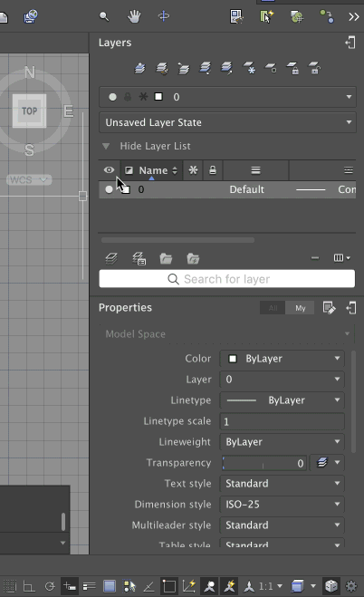Click the Layer Match icon
The height and width of the screenshot is (597, 364).
162,69
